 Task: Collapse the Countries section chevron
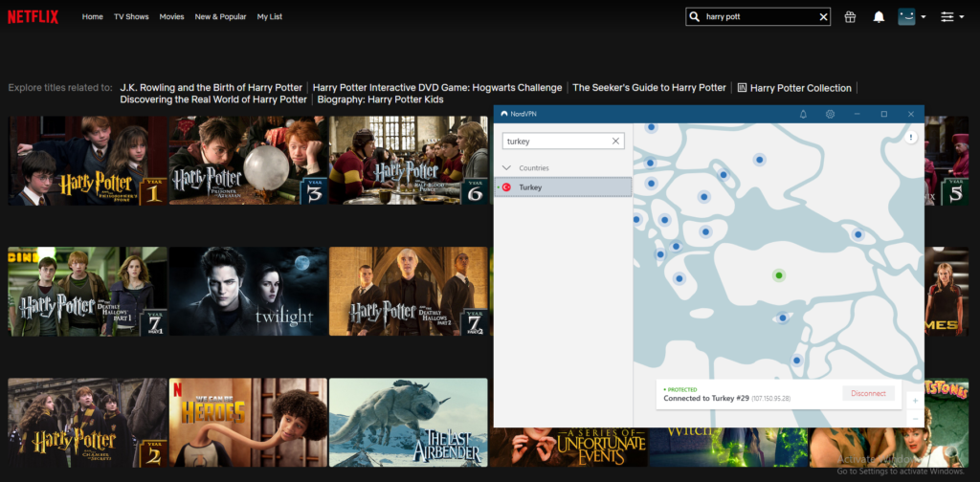coord(507,168)
